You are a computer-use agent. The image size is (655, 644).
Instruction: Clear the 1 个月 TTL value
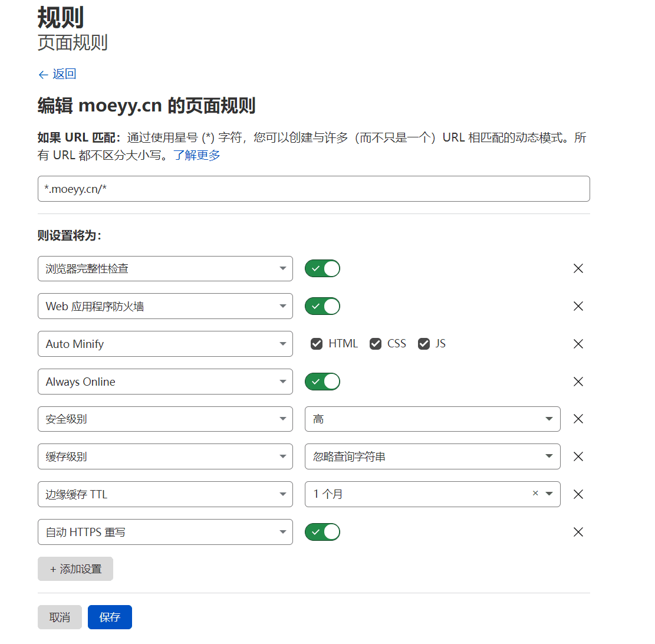[535, 494]
